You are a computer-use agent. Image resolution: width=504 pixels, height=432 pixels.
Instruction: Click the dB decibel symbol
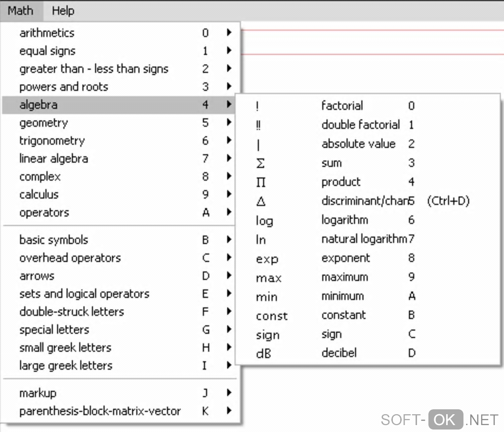pos(263,353)
